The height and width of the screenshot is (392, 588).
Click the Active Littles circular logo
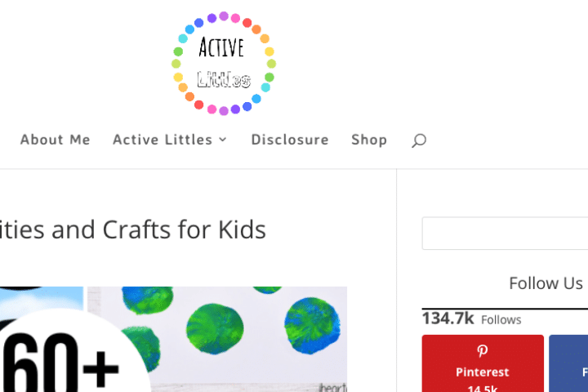[224, 63]
